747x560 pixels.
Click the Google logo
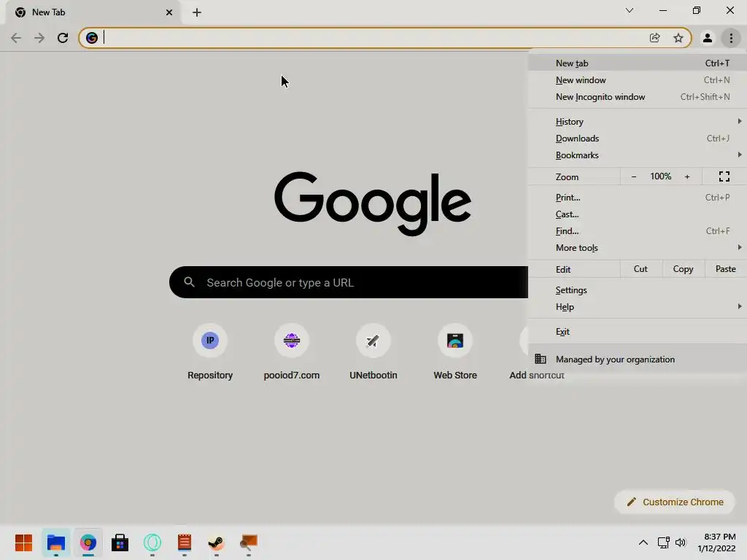coord(373,203)
